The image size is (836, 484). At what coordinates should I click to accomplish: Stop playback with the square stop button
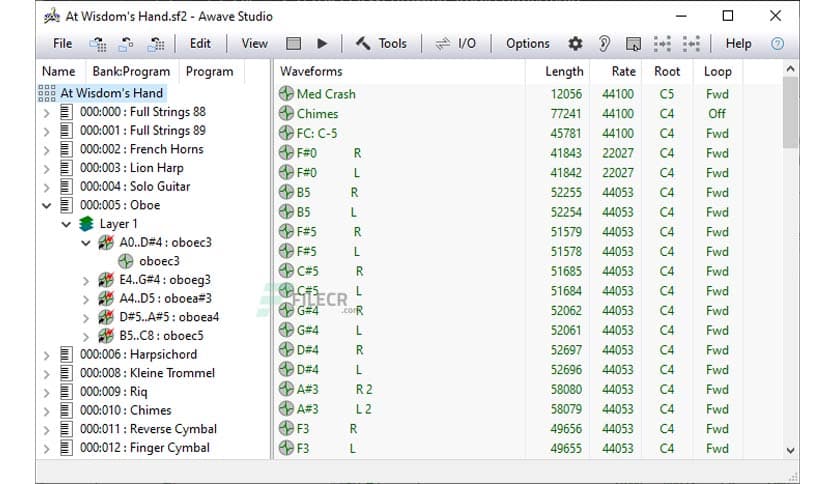(x=293, y=44)
